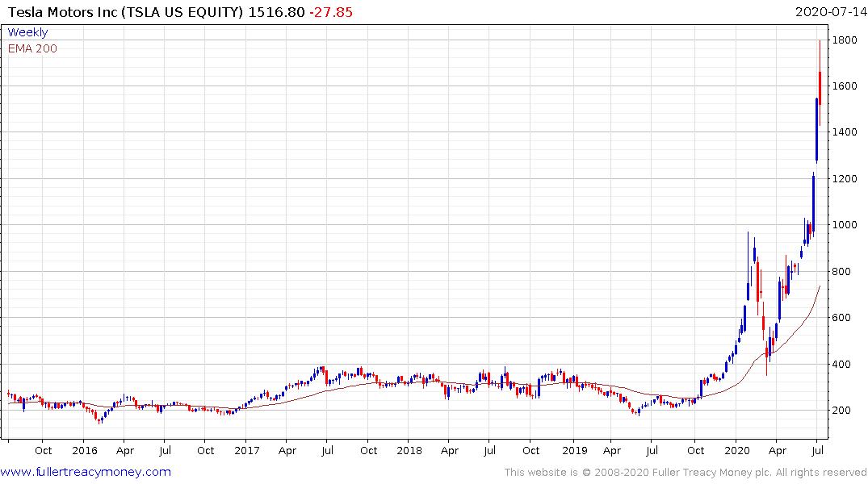Screen dimensions: 868x484
Task: Select the -27.85 price change value
Action: click(x=330, y=12)
